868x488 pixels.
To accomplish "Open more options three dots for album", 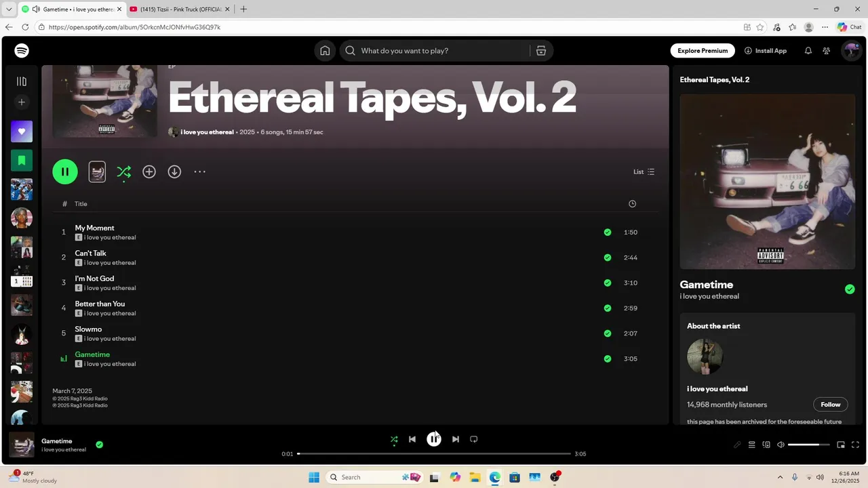I will pos(200,172).
